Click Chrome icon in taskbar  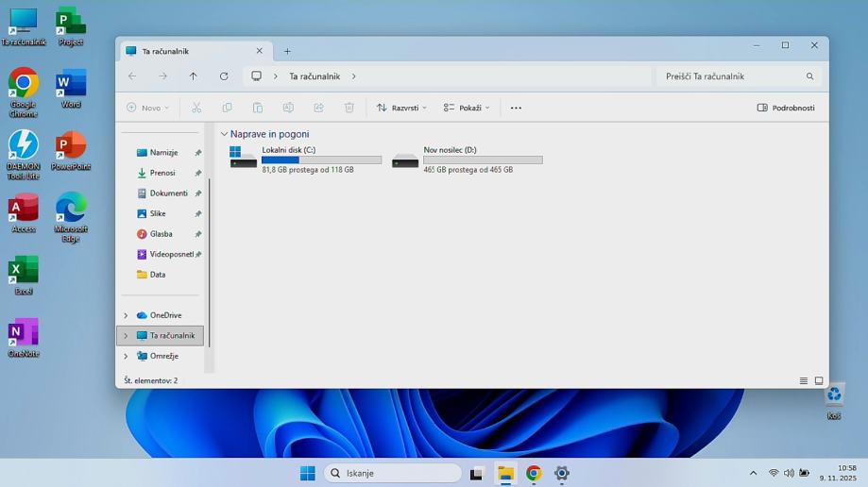click(x=534, y=473)
